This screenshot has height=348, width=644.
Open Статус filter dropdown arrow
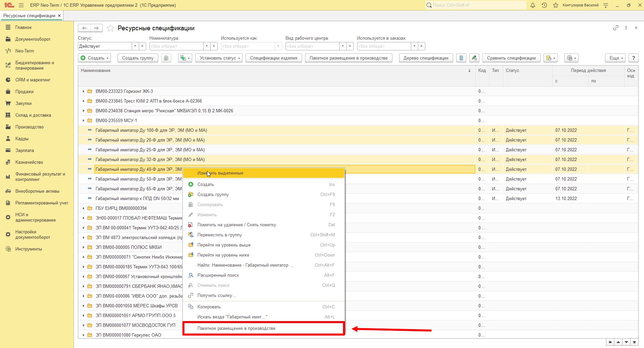[x=135, y=46]
